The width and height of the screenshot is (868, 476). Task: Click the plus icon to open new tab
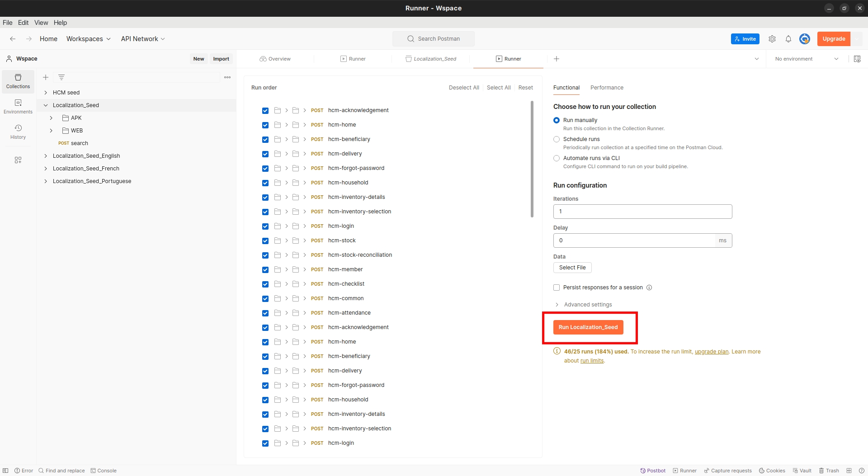pyautogui.click(x=557, y=59)
